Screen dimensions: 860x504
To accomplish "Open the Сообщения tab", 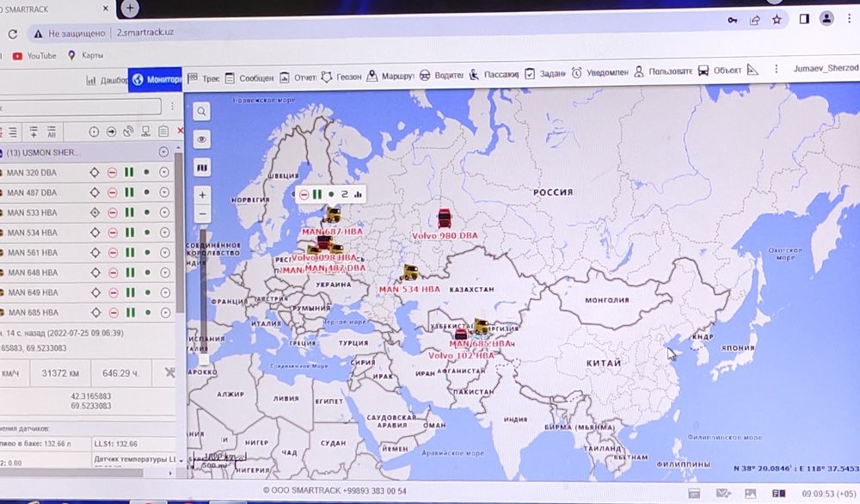I will coord(249,78).
